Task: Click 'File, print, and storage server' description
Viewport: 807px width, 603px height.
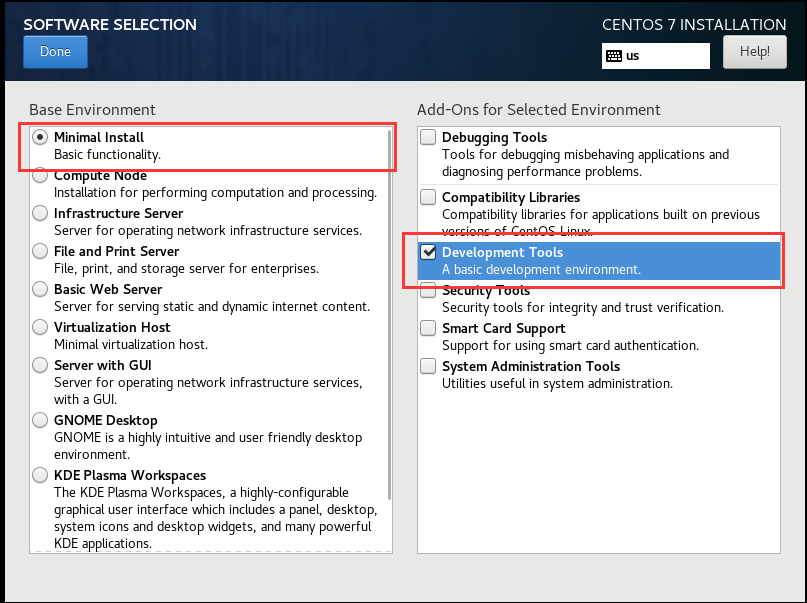Action: coord(186,269)
